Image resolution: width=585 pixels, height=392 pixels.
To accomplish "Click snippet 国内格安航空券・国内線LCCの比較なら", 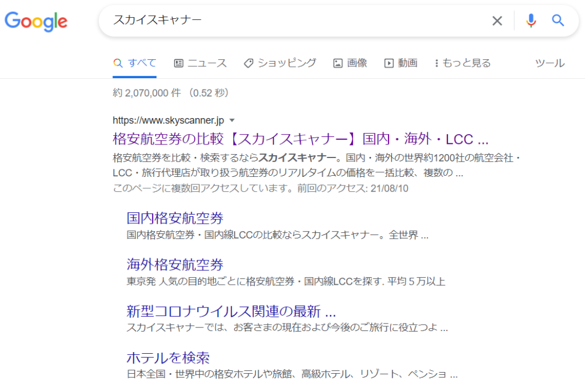I will tap(214, 235).
